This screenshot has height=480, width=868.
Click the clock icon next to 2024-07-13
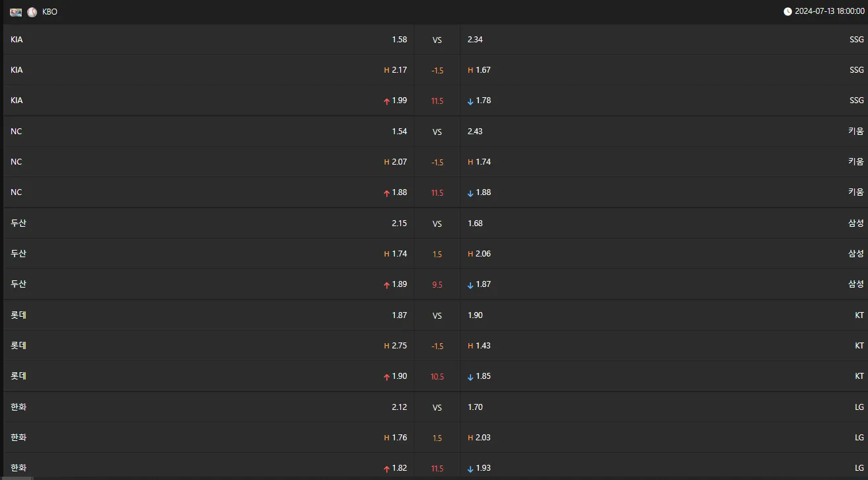point(787,12)
